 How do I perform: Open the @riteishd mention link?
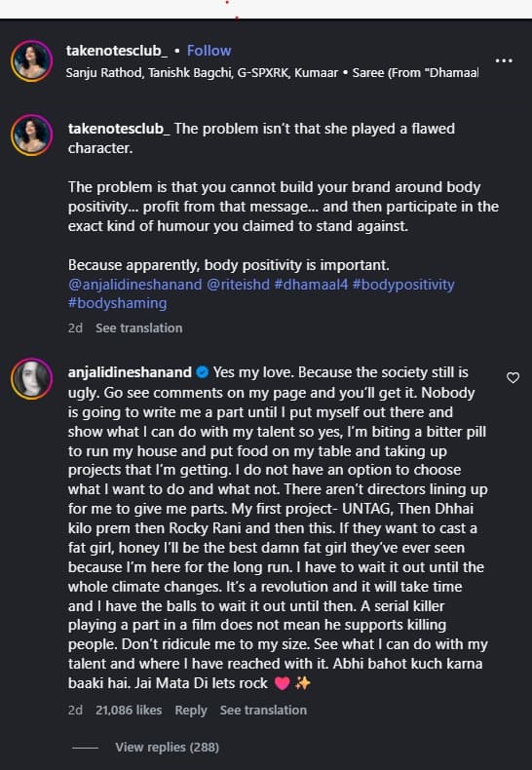point(238,285)
